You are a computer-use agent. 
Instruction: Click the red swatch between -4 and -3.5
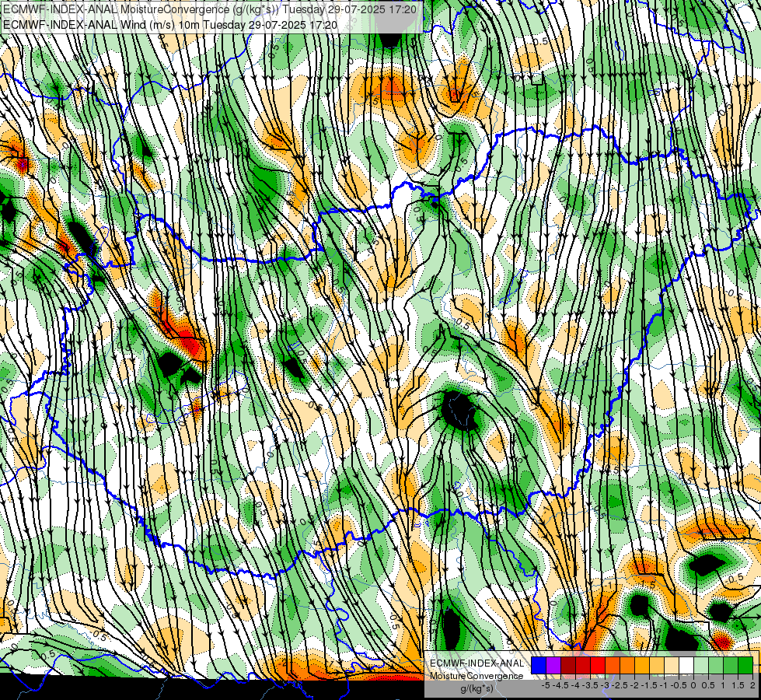[583, 666]
